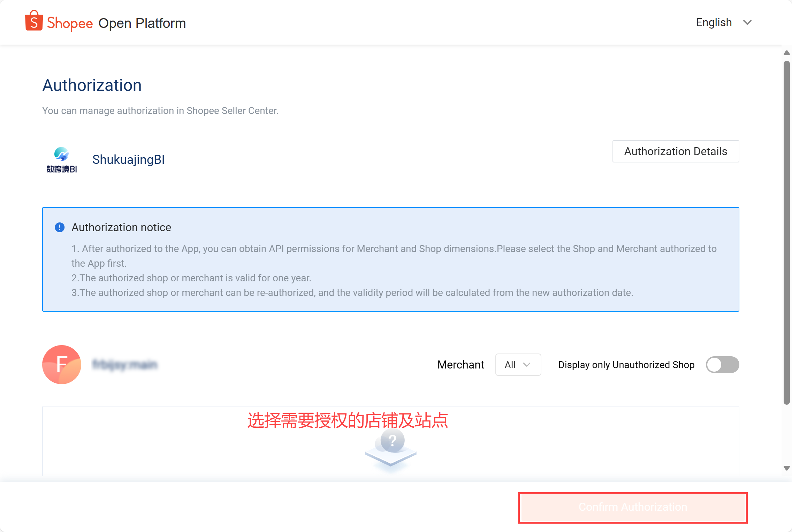792x532 pixels.
Task: Click the scrollbar down arrow
Action: pyautogui.click(x=786, y=468)
